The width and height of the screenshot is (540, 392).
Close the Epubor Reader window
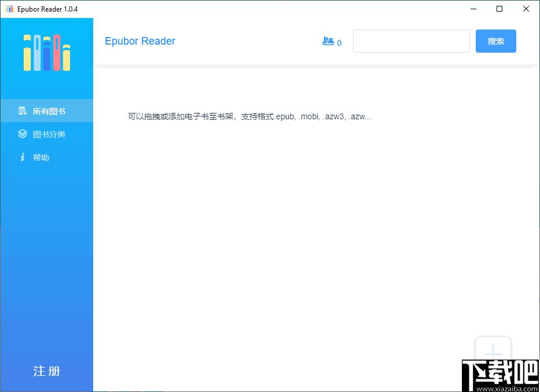click(x=526, y=9)
